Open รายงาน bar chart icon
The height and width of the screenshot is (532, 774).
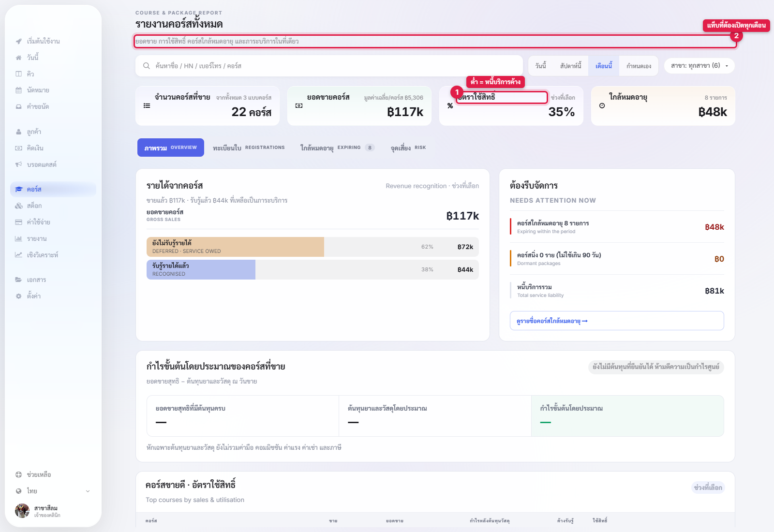click(x=18, y=239)
